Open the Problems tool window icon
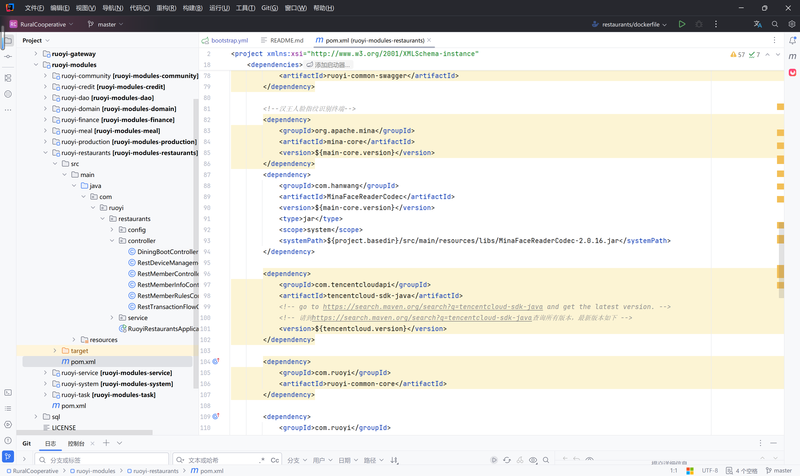The height and width of the screenshot is (476, 800). click(x=8, y=440)
